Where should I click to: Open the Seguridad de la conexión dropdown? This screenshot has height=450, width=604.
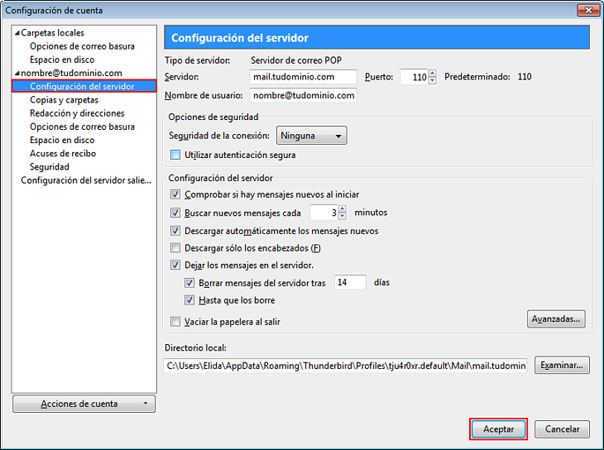(311, 136)
